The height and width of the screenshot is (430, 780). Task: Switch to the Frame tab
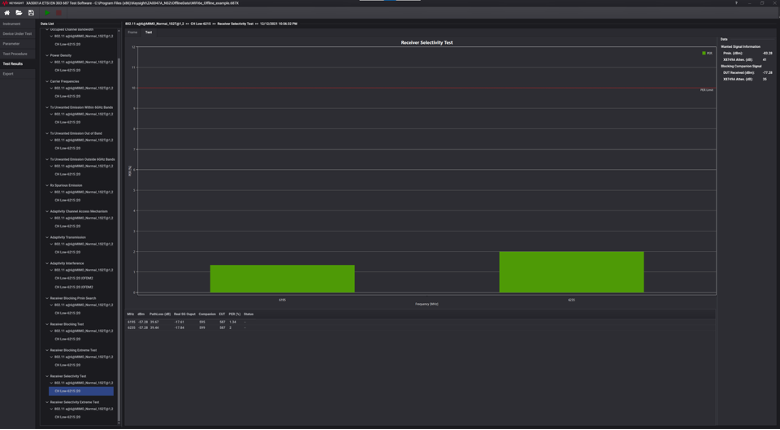[x=132, y=32]
